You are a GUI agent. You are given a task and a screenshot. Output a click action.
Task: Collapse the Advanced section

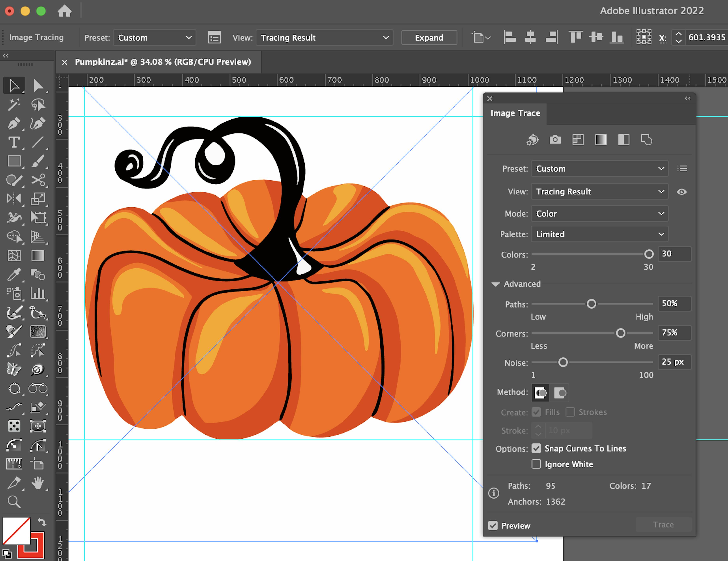(496, 284)
